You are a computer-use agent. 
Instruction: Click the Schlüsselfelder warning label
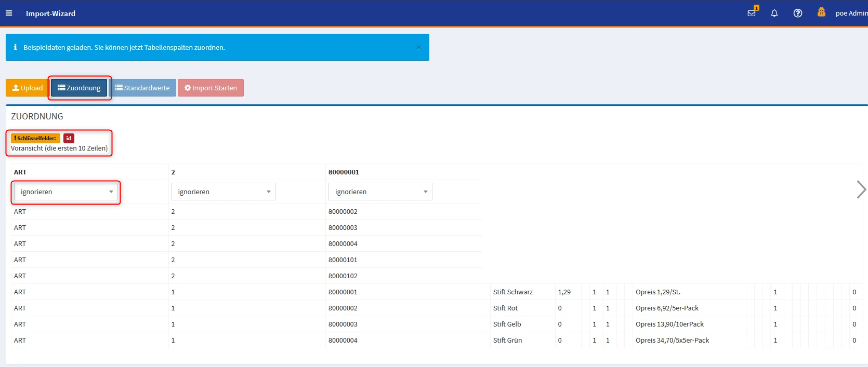[x=35, y=139]
